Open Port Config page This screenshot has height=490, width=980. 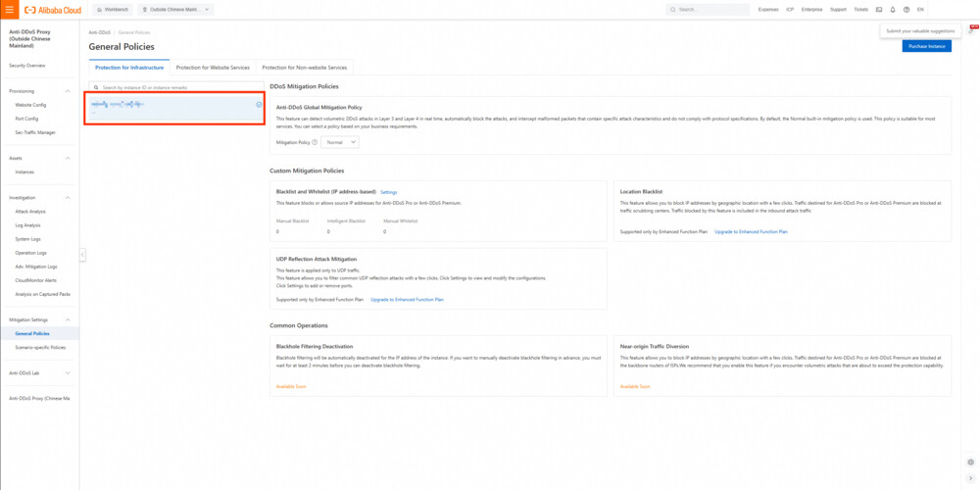tap(26, 119)
